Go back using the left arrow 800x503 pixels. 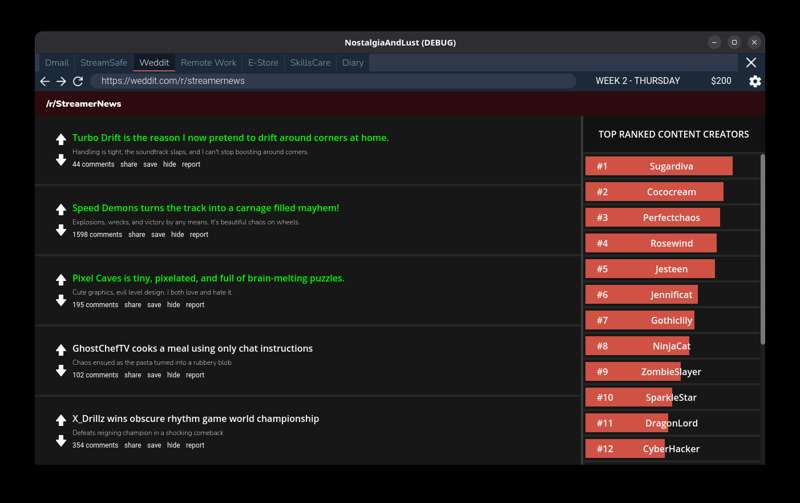pos(45,81)
